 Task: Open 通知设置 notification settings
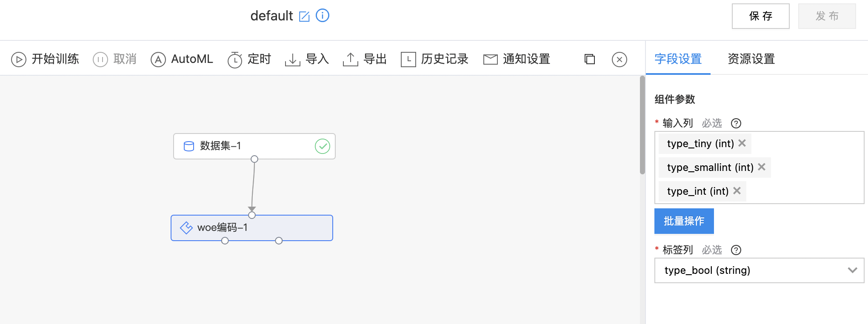[517, 59]
